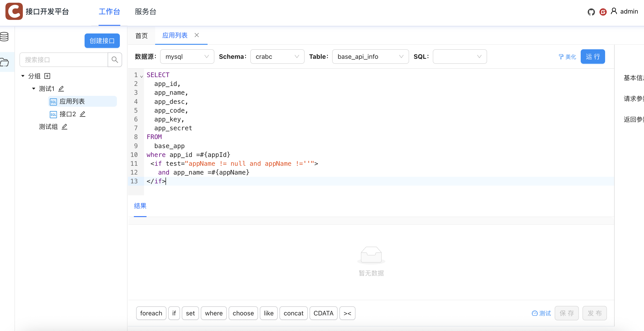Screen dimensions: 644x331
Task: Open the 首页 tab
Action: (142, 36)
